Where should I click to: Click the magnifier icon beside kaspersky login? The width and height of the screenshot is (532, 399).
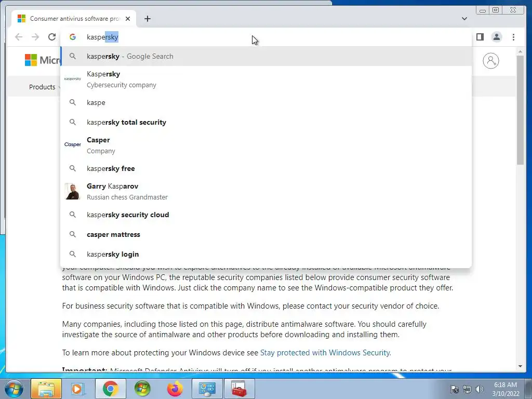click(73, 254)
